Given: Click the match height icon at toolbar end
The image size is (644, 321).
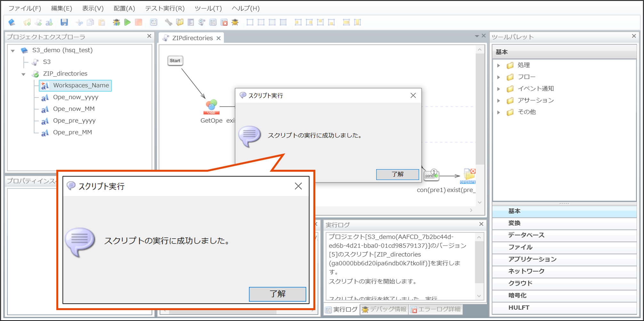Looking at the screenshot, I should click(358, 22).
